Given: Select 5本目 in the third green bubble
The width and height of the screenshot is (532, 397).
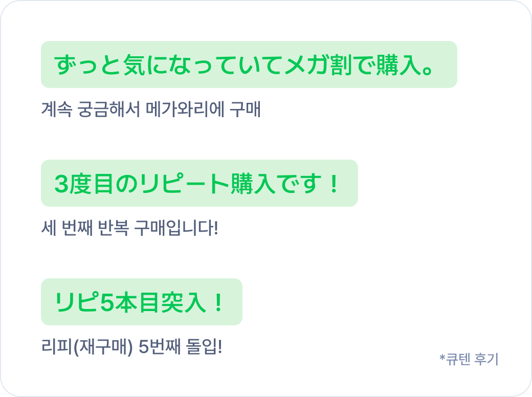Looking at the screenshot, I should click(130, 302).
